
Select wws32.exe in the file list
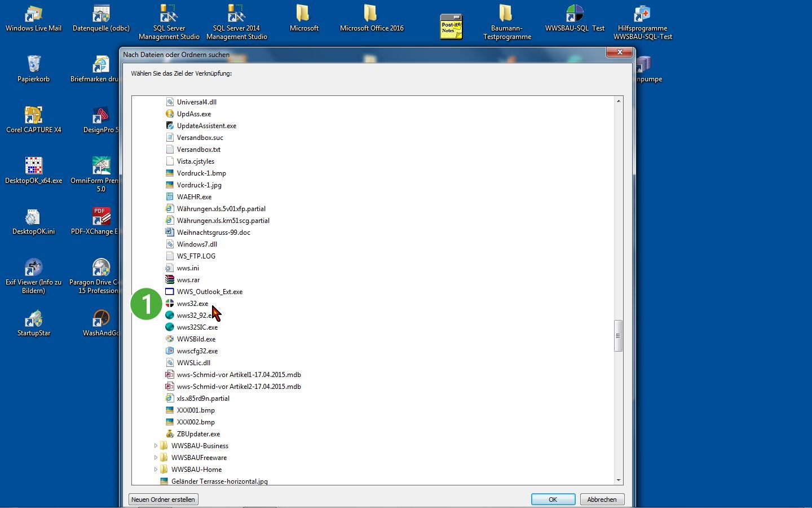click(x=192, y=304)
